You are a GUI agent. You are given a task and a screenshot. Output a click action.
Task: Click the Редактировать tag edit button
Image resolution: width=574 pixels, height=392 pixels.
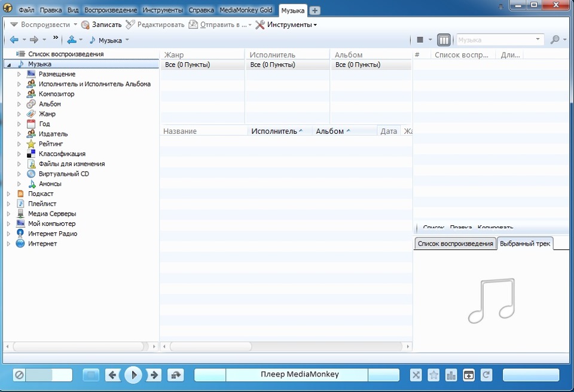(155, 24)
